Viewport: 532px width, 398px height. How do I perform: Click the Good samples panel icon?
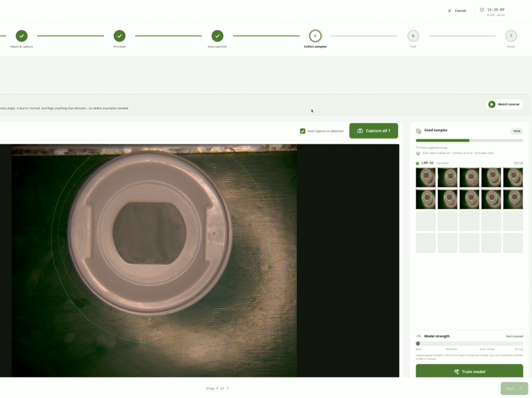click(x=419, y=131)
